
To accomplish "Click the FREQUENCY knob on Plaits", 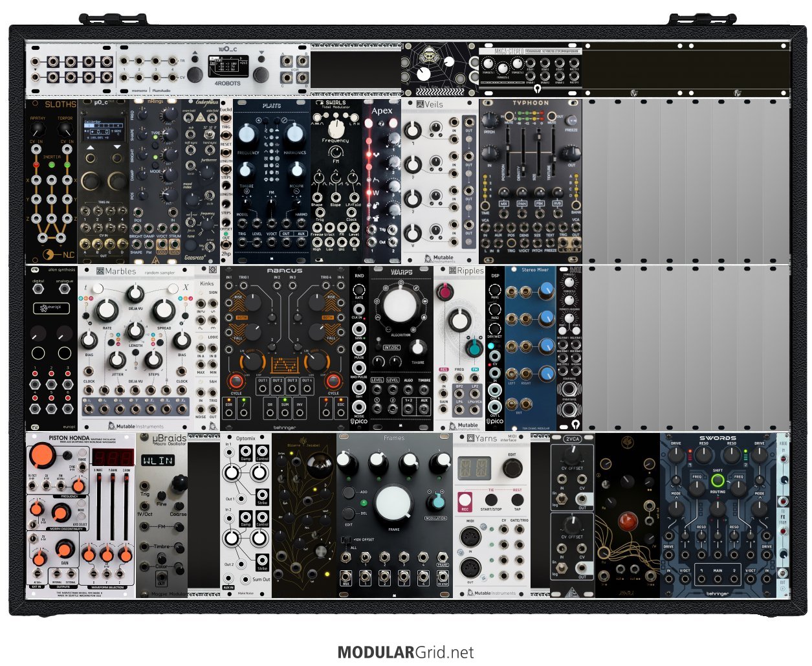I will (248, 134).
